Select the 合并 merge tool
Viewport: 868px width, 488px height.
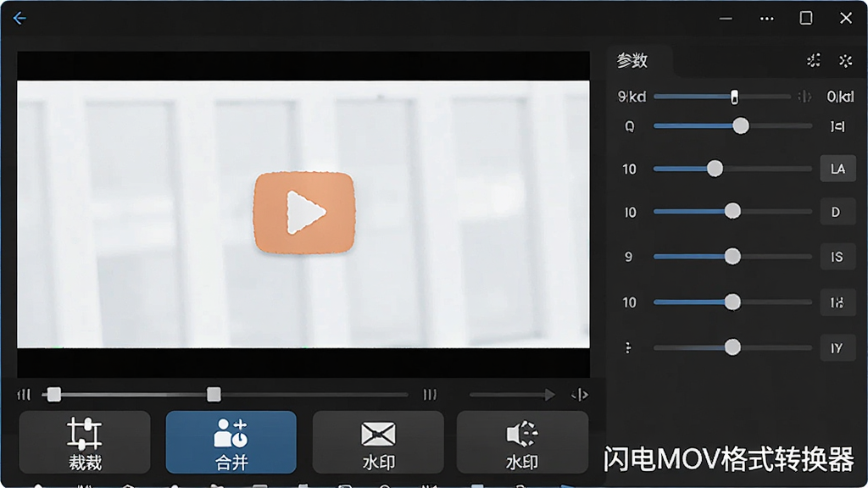point(231,442)
